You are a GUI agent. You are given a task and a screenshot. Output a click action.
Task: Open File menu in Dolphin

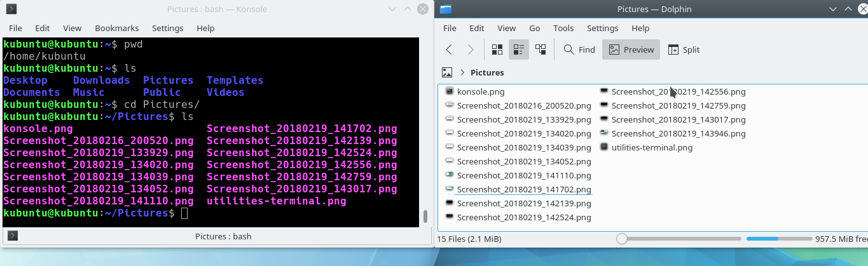tap(450, 28)
